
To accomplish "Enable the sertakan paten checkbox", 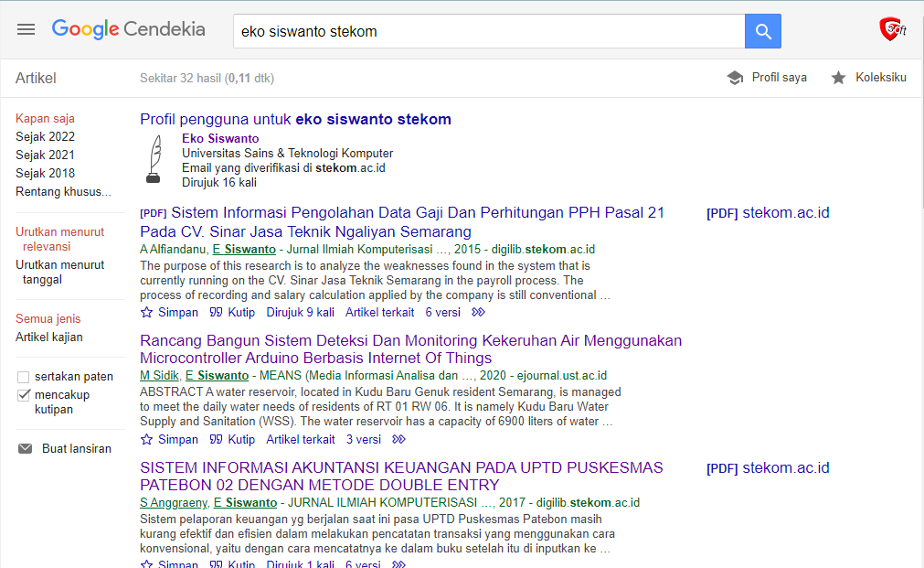I will pos(24,377).
